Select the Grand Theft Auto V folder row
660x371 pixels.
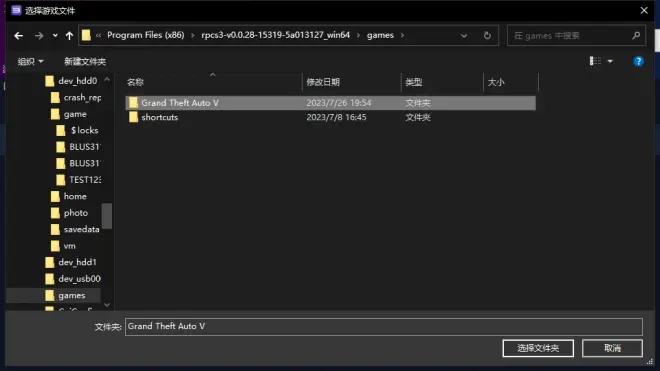[330, 103]
